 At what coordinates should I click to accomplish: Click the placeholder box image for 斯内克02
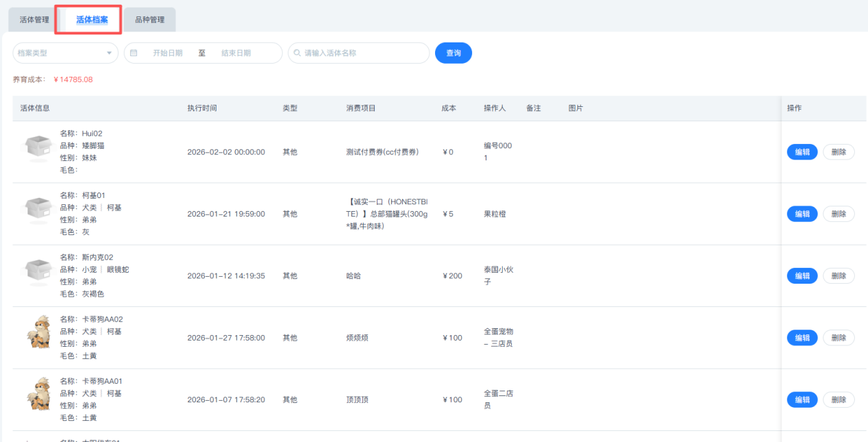[x=39, y=272]
